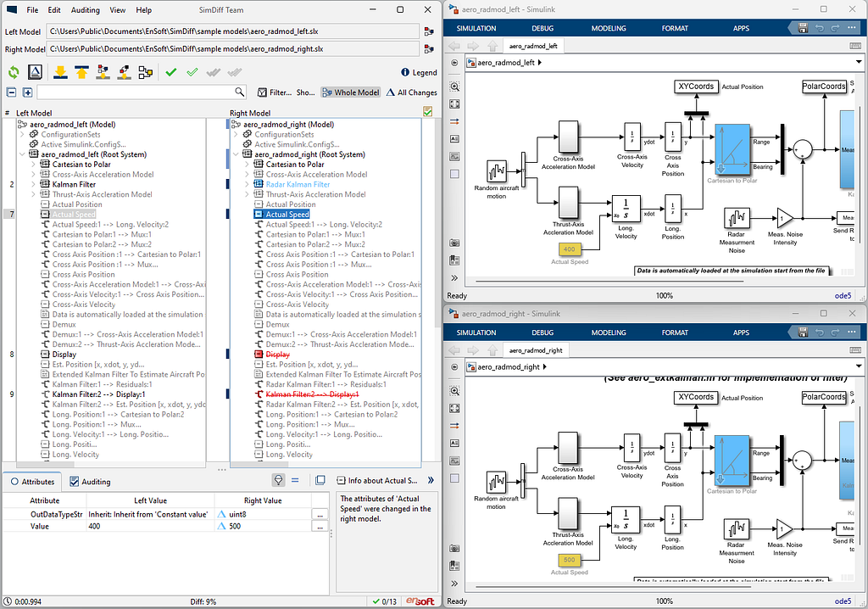This screenshot has width=868, height=609.
Task: Click save icon in aero_radmod_left Simulink toolbar
Action: coord(804,28)
